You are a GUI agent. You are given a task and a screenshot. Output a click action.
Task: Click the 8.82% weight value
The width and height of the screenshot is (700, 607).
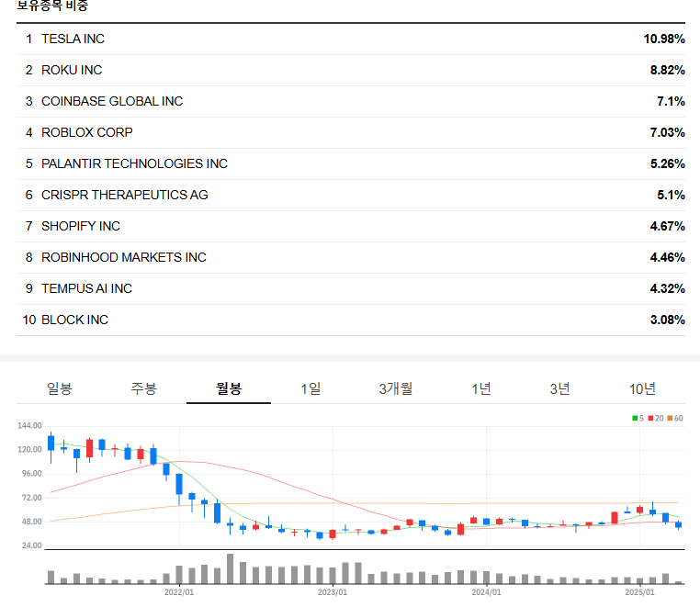click(668, 70)
